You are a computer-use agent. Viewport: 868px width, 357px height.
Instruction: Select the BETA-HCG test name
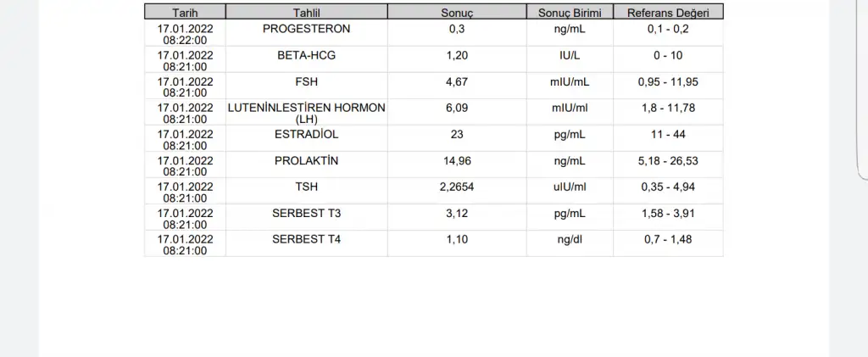pyautogui.click(x=306, y=55)
